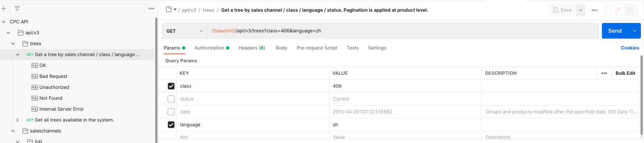The width and height of the screenshot is (644, 143).
Task: Open the comments icon near Save
Action: (x=630, y=10)
